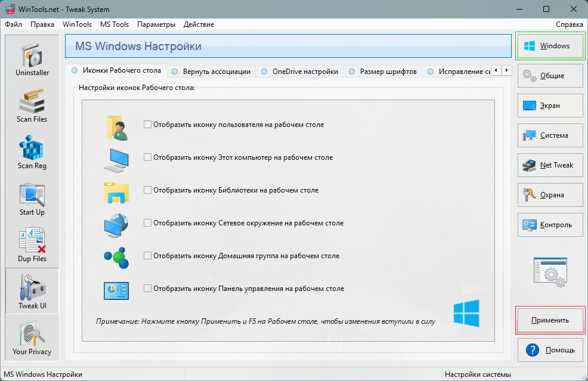Open the Справка menu
The width and height of the screenshot is (588, 381).
click(x=570, y=24)
